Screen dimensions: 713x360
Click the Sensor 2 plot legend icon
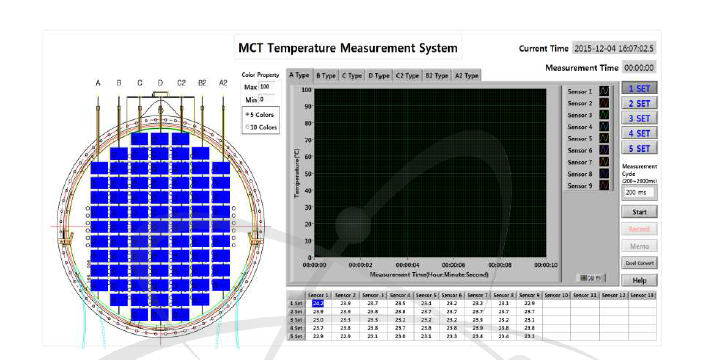click(x=604, y=103)
